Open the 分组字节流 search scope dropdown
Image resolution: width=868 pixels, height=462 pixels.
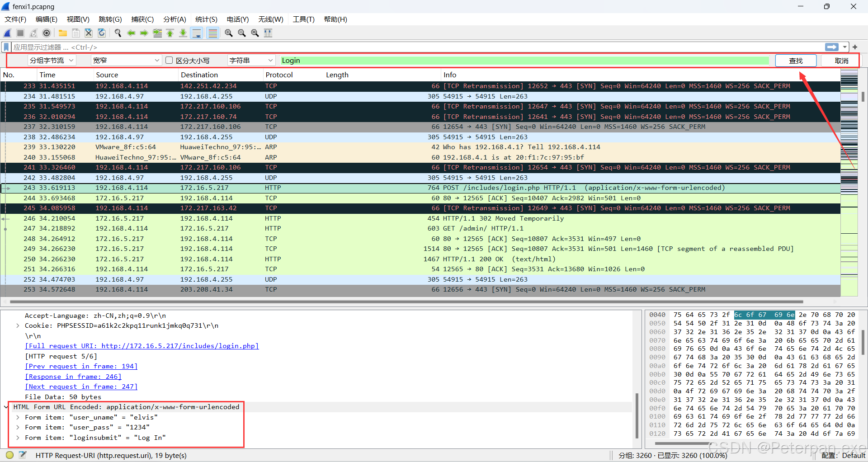pyautogui.click(x=52, y=60)
